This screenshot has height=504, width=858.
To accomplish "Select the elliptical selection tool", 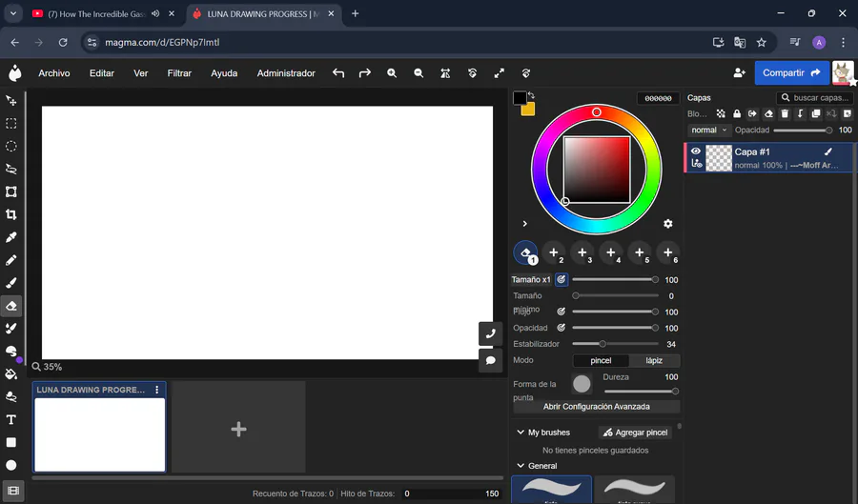I will [x=10, y=147].
